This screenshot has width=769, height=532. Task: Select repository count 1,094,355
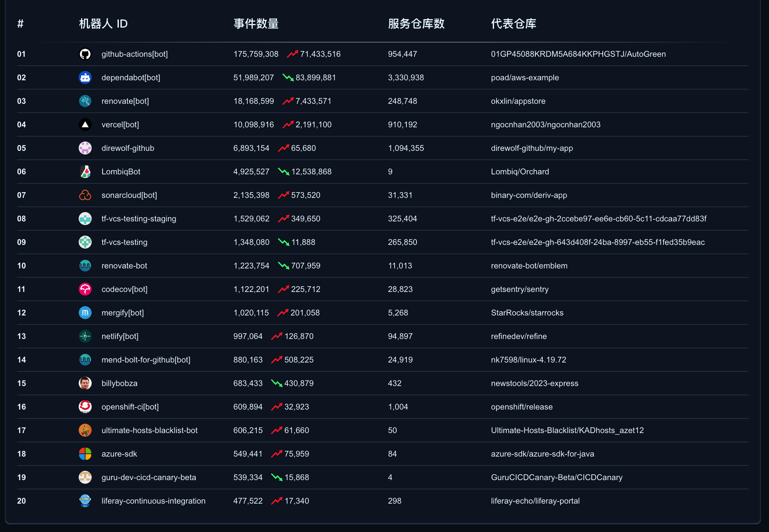406,148
